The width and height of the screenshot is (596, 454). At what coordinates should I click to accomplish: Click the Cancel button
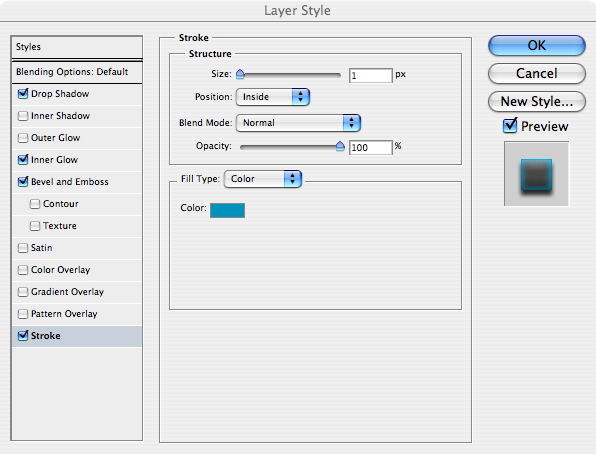tap(536, 73)
